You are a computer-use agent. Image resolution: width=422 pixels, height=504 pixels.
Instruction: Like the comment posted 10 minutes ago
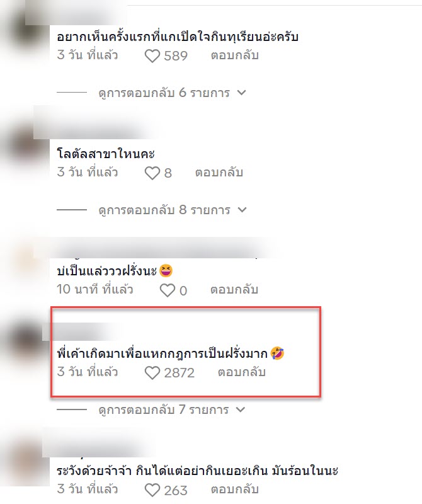[167, 290]
